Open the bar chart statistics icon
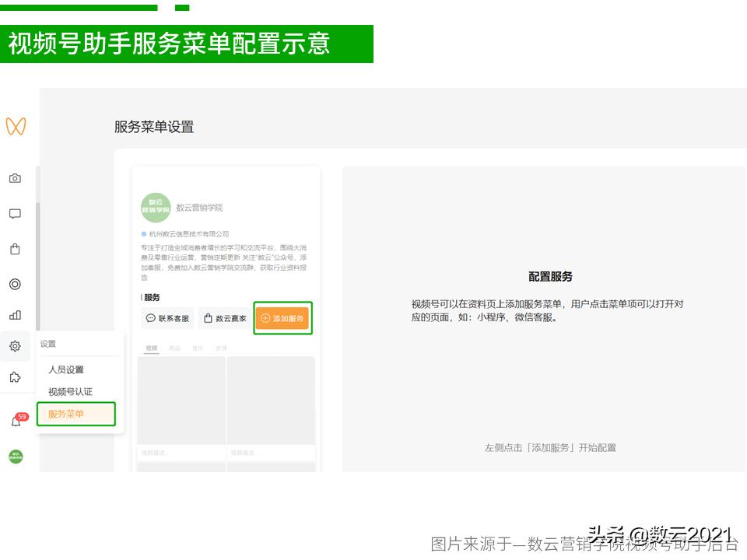Viewport: 747px width, 560px height. coord(16,315)
